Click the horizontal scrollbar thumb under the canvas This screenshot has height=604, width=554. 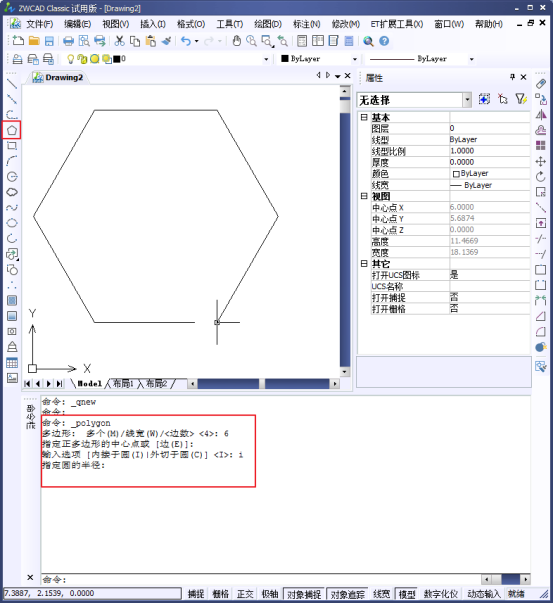pos(263,384)
